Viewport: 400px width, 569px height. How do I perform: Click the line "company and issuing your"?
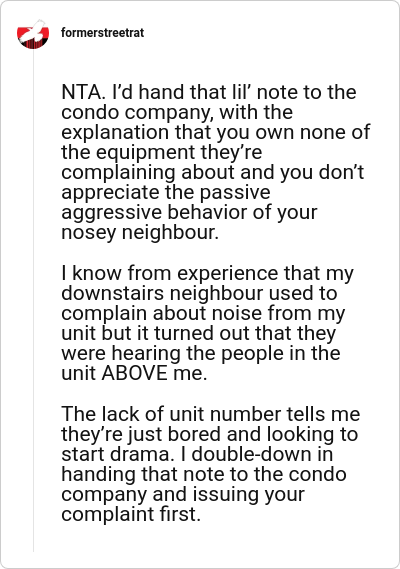click(183, 494)
